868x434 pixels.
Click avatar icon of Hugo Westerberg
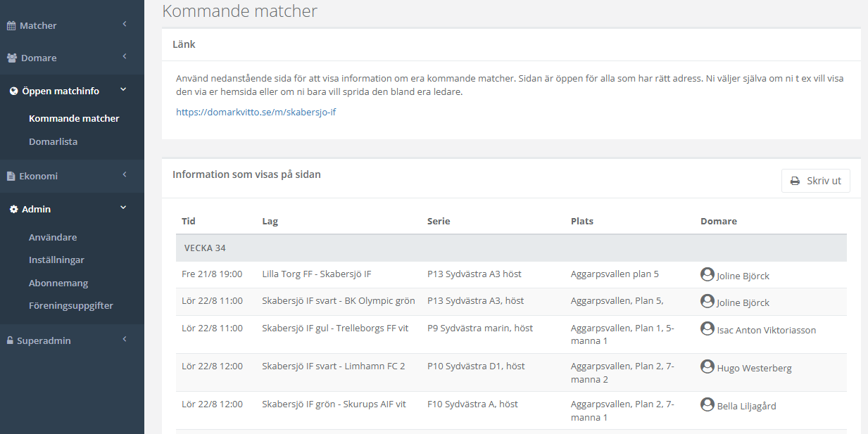707,366
